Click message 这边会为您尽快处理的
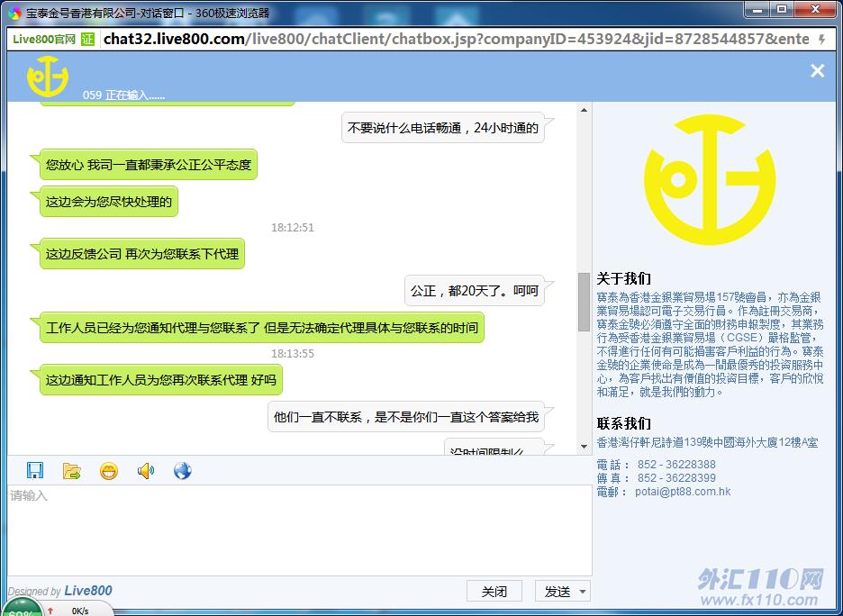Image resolution: width=843 pixels, height=616 pixels. click(109, 202)
